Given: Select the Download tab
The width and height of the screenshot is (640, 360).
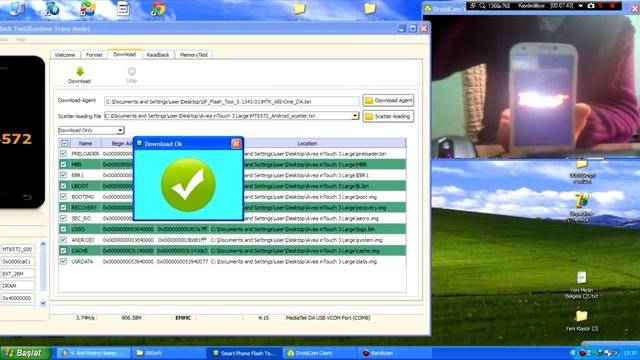Looking at the screenshot, I should pyautogui.click(x=124, y=54).
